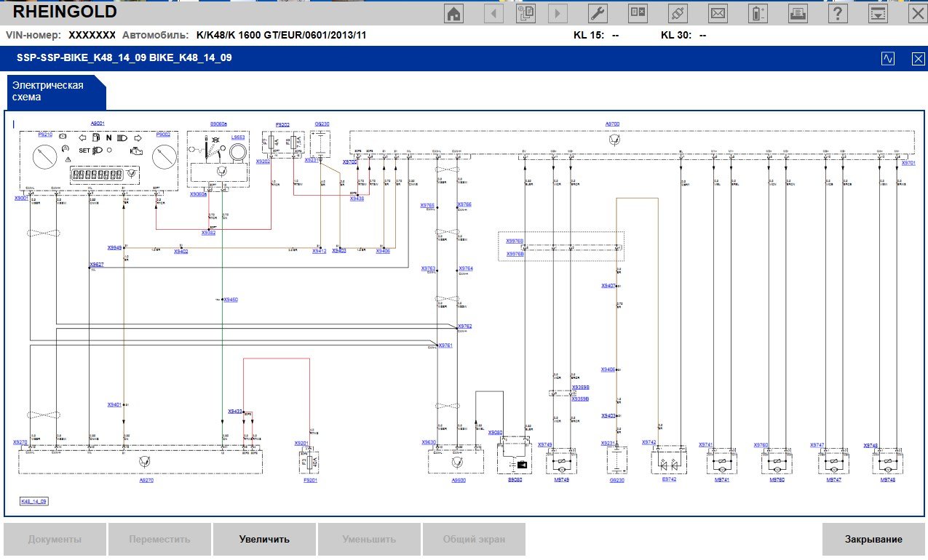
Task: Close the schematic with the blue bar X
Action: [918, 59]
